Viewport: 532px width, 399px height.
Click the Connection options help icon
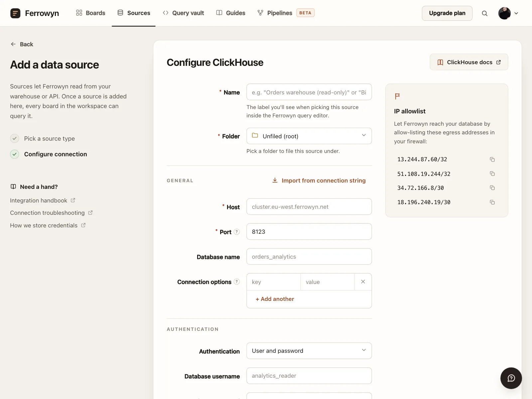237,282
